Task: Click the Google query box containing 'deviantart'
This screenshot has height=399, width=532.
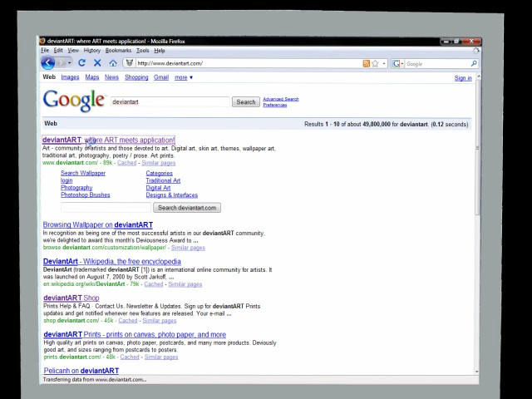Action: coord(170,101)
